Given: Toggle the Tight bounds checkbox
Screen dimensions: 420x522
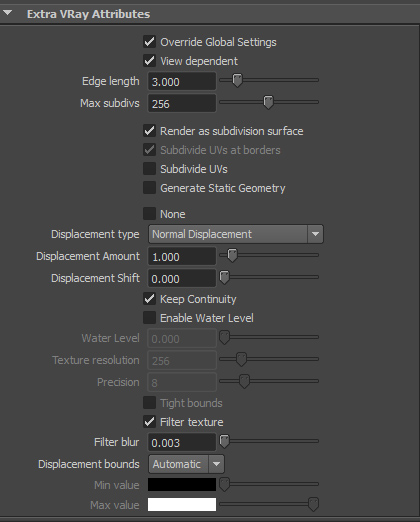Looking at the screenshot, I should pyautogui.click(x=149, y=403).
